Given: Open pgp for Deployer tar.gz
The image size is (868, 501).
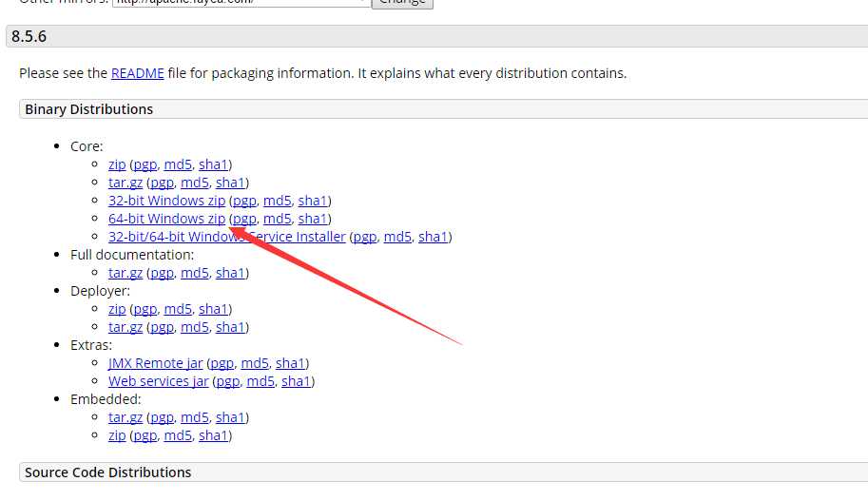Looking at the screenshot, I should [x=163, y=327].
